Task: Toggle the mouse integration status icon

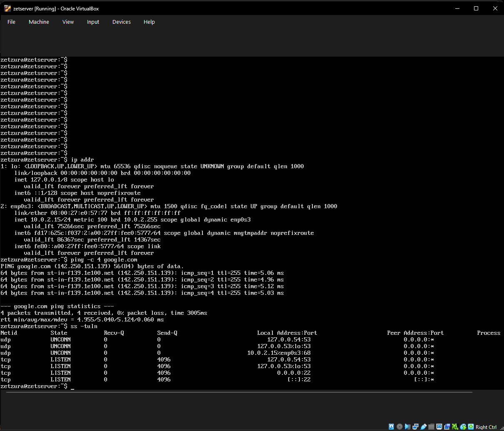Action: pyautogui.click(x=463, y=427)
